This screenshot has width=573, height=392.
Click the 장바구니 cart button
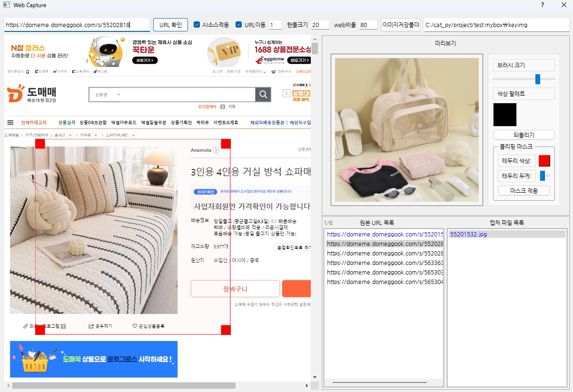click(x=235, y=288)
